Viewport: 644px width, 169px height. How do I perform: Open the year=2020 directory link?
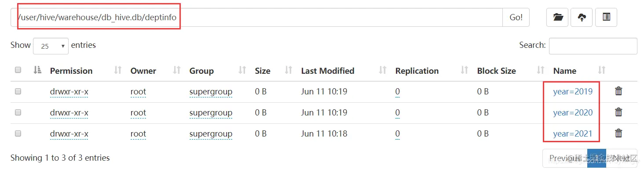[573, 113]
